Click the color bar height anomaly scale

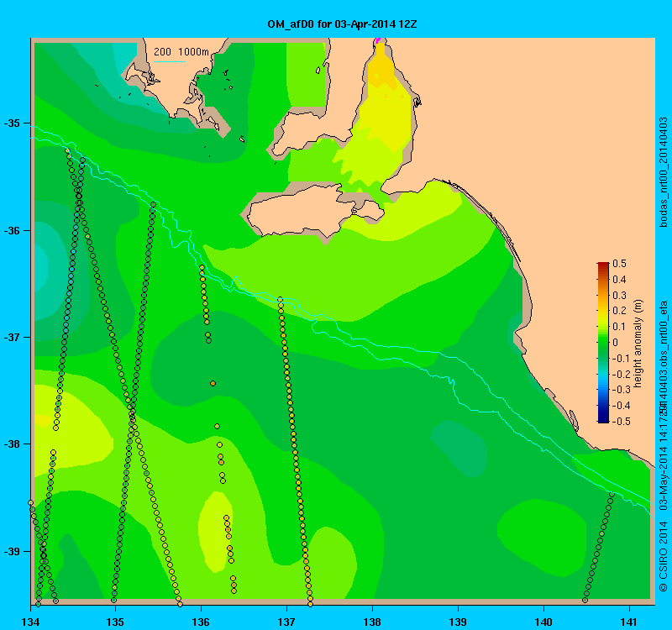point(603,343)
